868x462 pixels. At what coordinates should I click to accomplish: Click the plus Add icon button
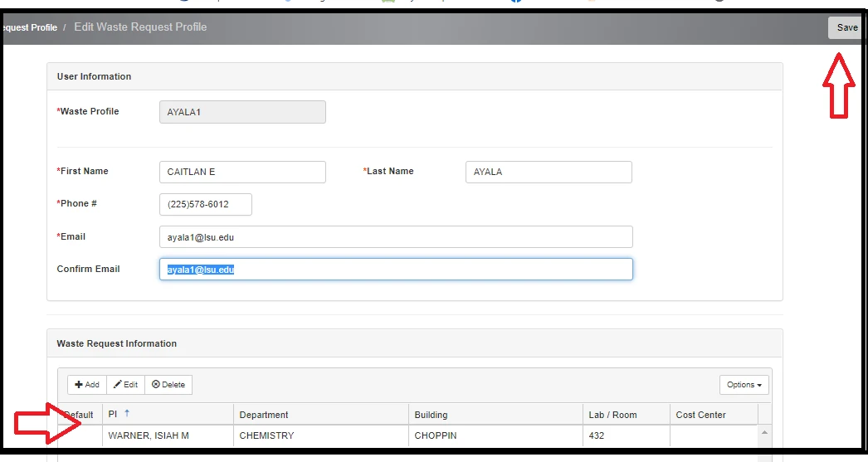click(x=87, y=385)
